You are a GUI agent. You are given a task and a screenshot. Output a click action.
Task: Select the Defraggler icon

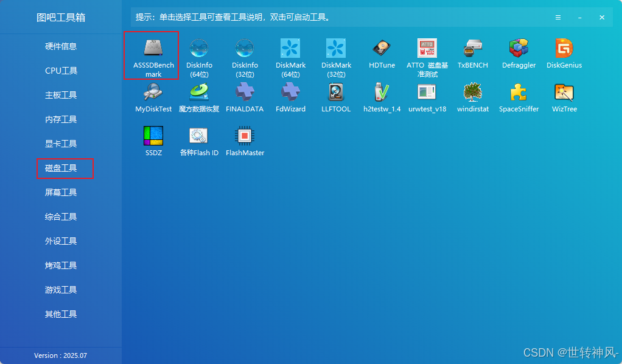click(x=519, y=52)
